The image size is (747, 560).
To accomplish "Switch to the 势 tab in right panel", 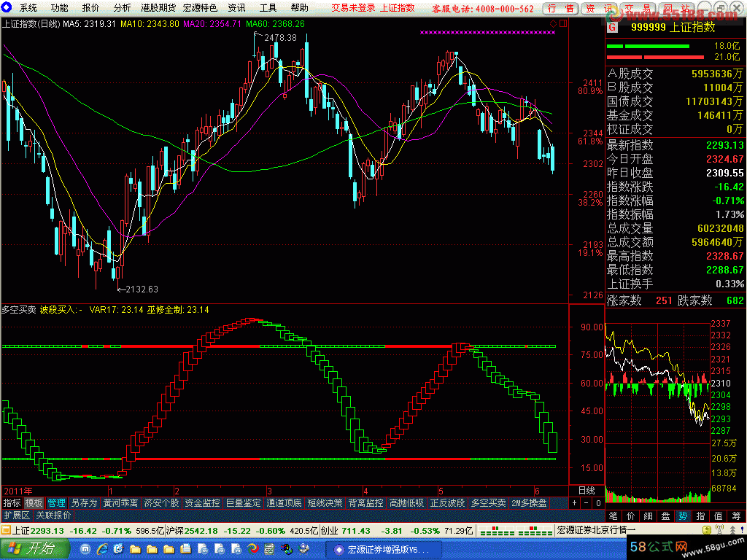I will [683, 516].
